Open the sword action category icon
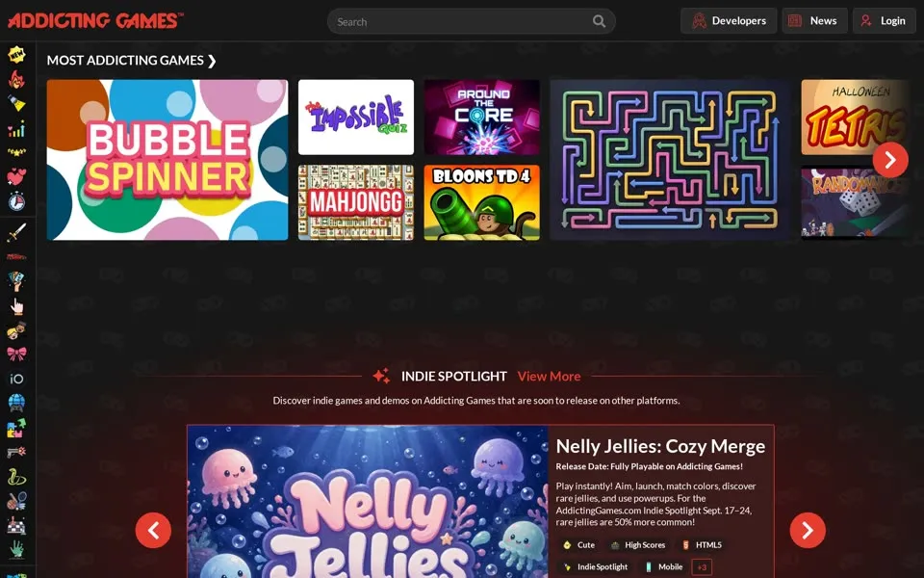924x578 pixels. pyautogui.click(x=16, y=232)
